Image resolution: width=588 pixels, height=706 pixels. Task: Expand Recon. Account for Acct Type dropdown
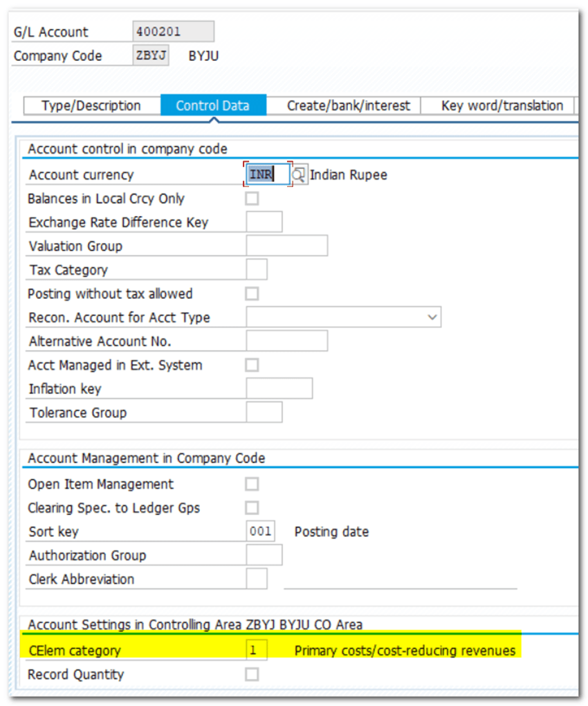point(432,318)
